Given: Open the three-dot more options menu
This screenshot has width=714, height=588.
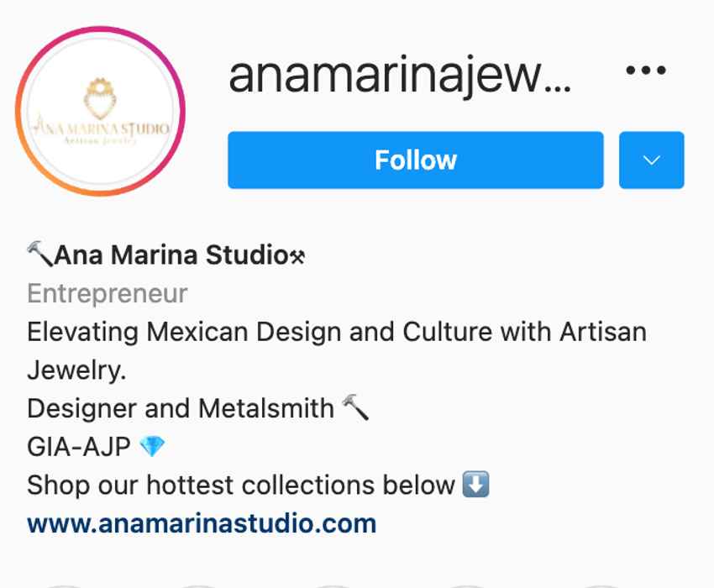Looking at the screenshot, I should (x=646, y=71).
